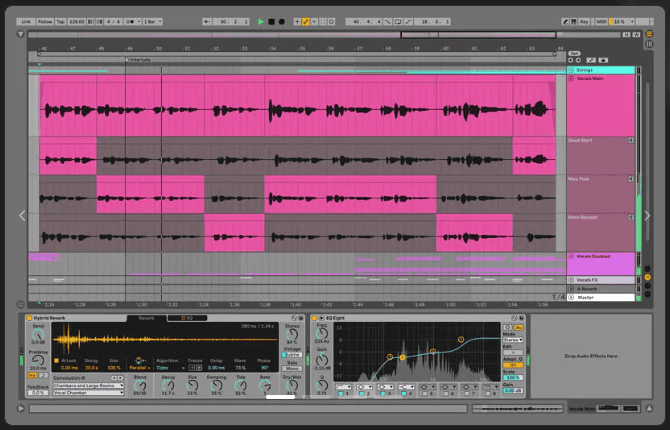
Task: Audition the More Relaxed take lane speaker
Action: pyautogui.click(x=631, y=217)
